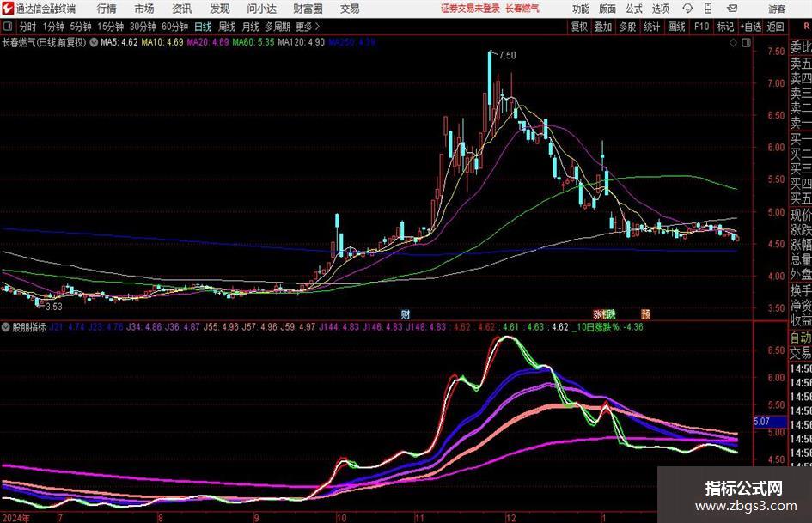Open the 市场 menu
This screenshot has height=523, width=812.
pyautogui.click(x=144, y=9)
